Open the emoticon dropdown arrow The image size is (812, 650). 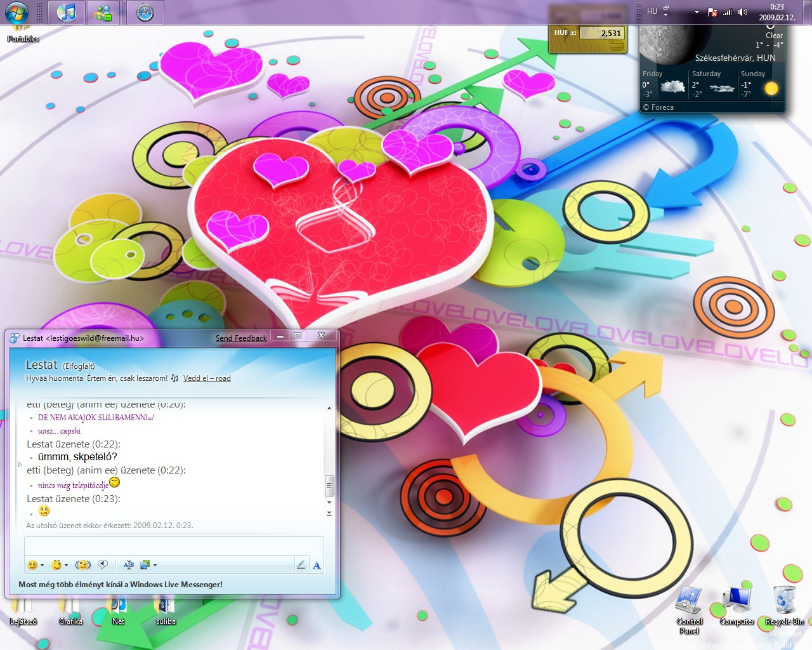coord(43,565)
